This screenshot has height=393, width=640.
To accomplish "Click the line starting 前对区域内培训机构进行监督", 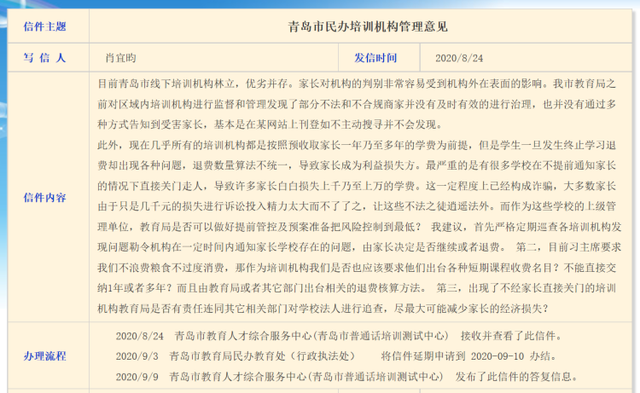I will [356, 104].
